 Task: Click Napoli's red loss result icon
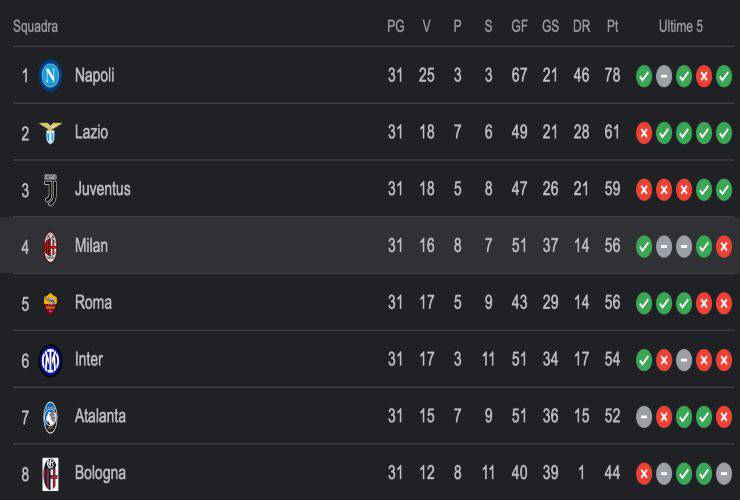704,76
